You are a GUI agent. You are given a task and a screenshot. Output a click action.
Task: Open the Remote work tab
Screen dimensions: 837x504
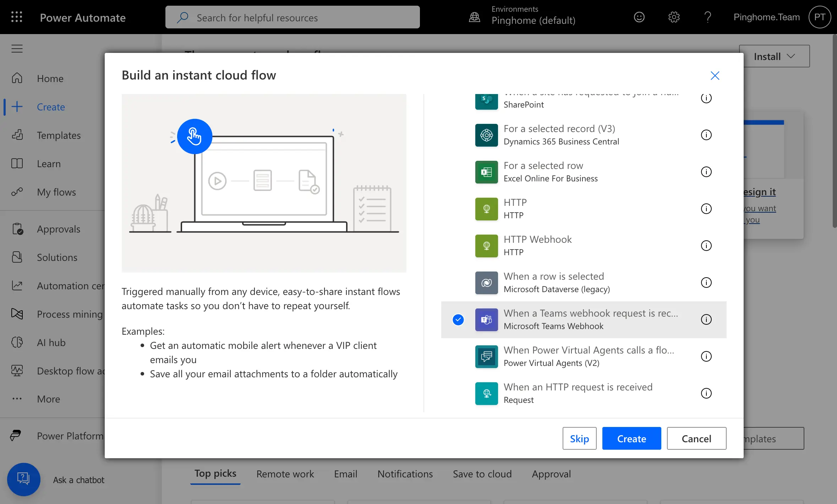click(x=285, y=474)
